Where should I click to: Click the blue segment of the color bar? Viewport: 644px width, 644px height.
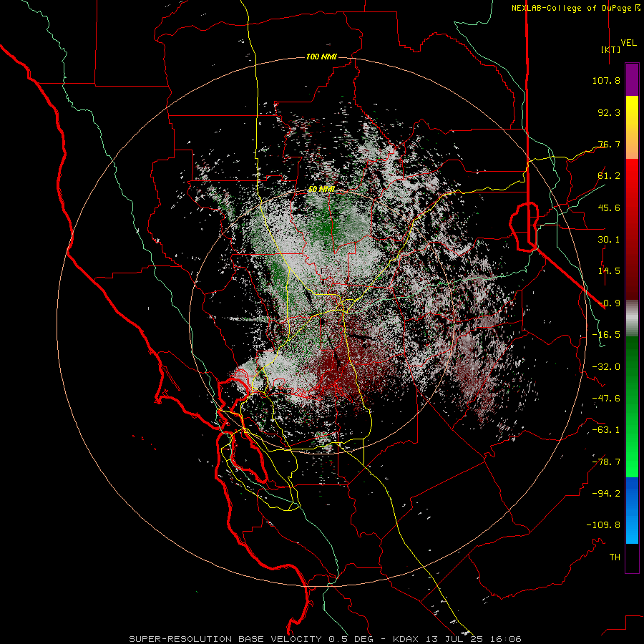(x=632, y=510)
